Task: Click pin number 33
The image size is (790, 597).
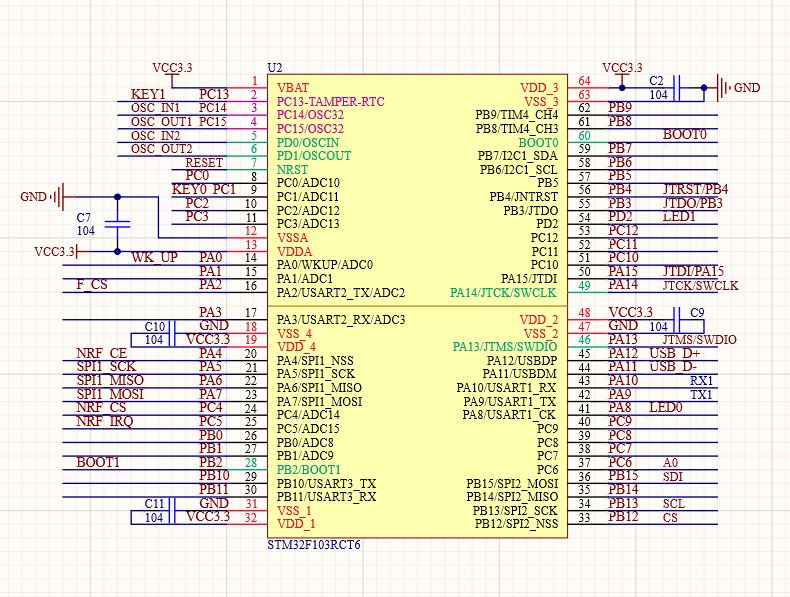Action: pyautogui.click(x=584, y=517)
